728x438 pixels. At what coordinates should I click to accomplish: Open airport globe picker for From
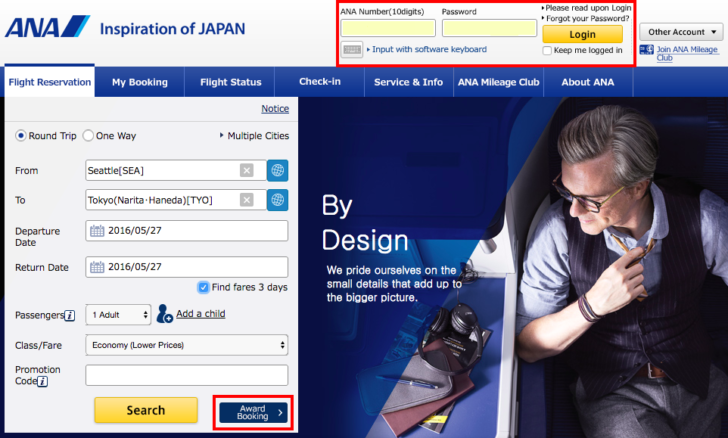click(278, 170)
